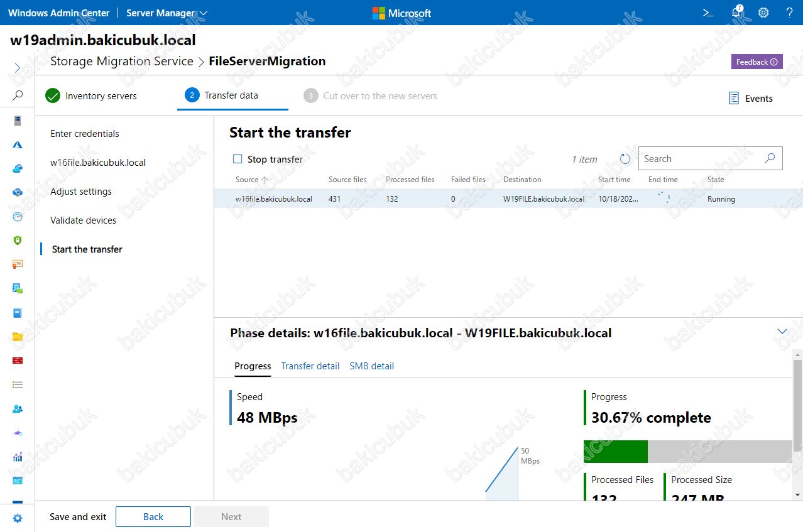
Task: Open the Storage Migration Service breadcrumb link
Action: click(x=122, y=62)
